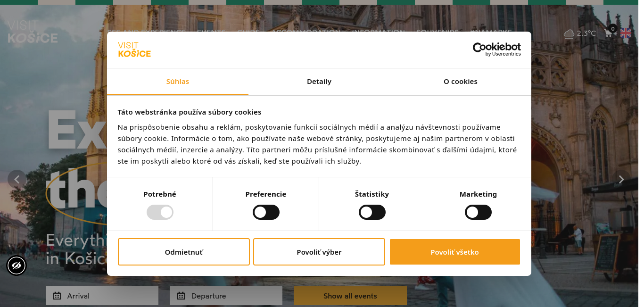Open the O cookies tab

point(461,82)
